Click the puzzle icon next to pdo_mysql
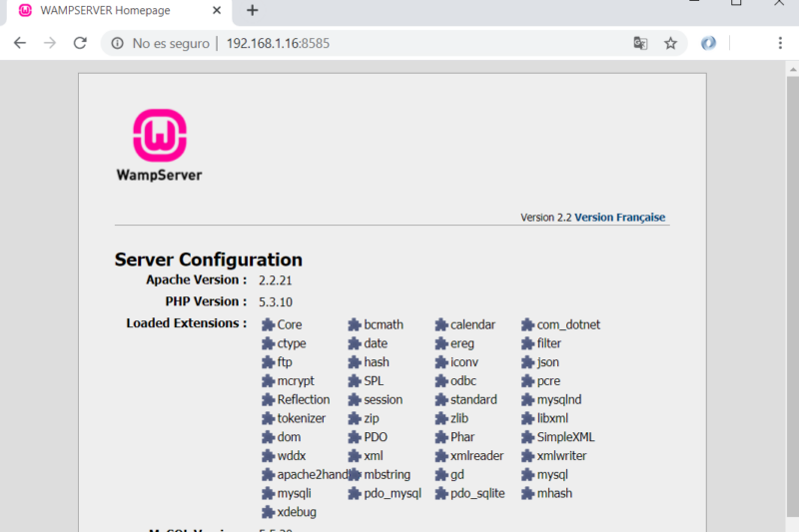This screenshot has width=799, height=532. pyautogui.click(x=355, y=493)
